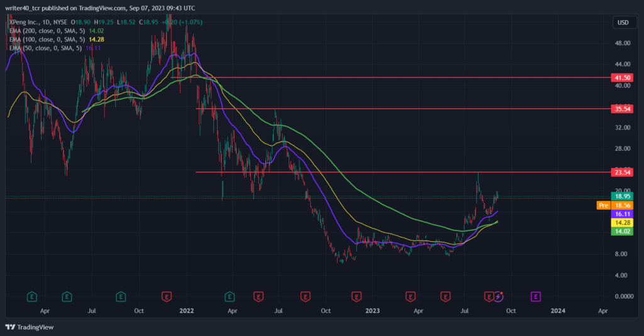The width and height of the screenshot is (644, 336).
Task: Open the green earnings marker just before Apr 2022
Action: [230, 296]
